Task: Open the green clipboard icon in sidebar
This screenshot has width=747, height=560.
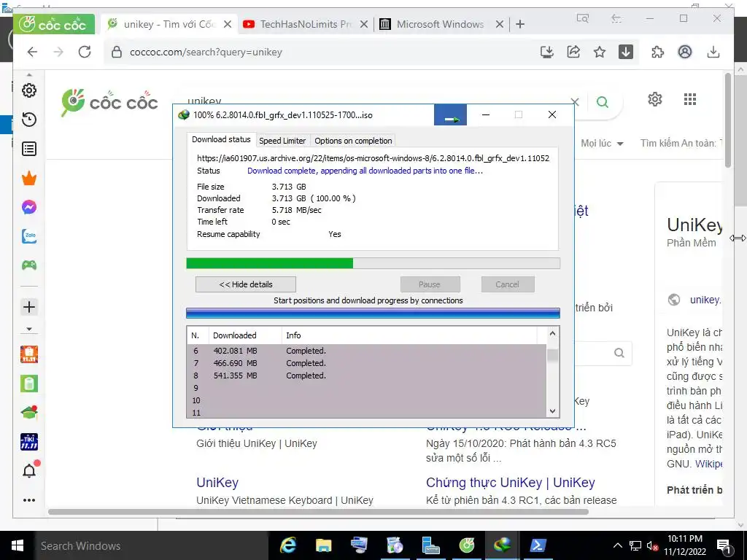Action: tap(29, 384)
